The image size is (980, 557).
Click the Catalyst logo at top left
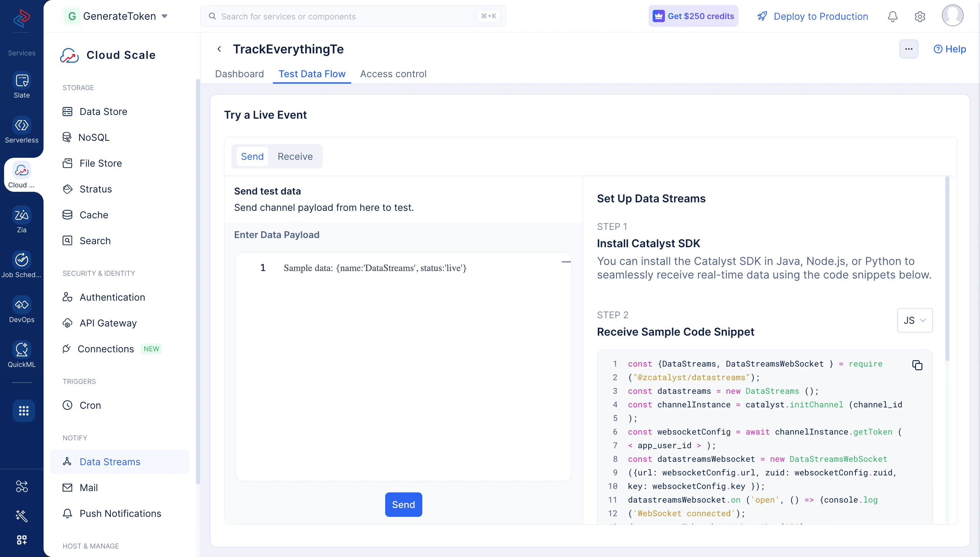(21, 18)
